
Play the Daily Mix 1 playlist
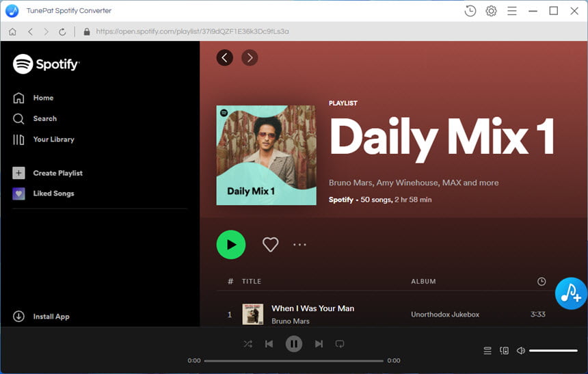pyautogui.click(x=231, y=245)
